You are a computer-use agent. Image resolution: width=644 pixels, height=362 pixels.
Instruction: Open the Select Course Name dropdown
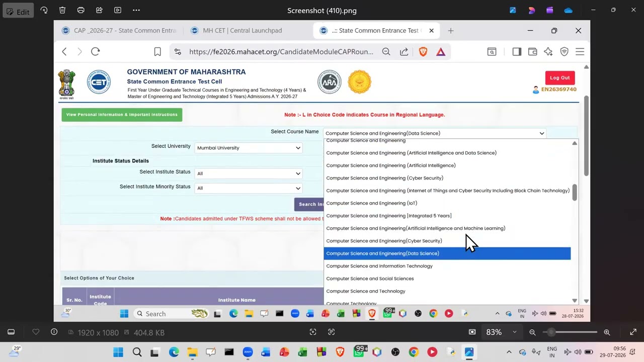click(x=435, y=133)
